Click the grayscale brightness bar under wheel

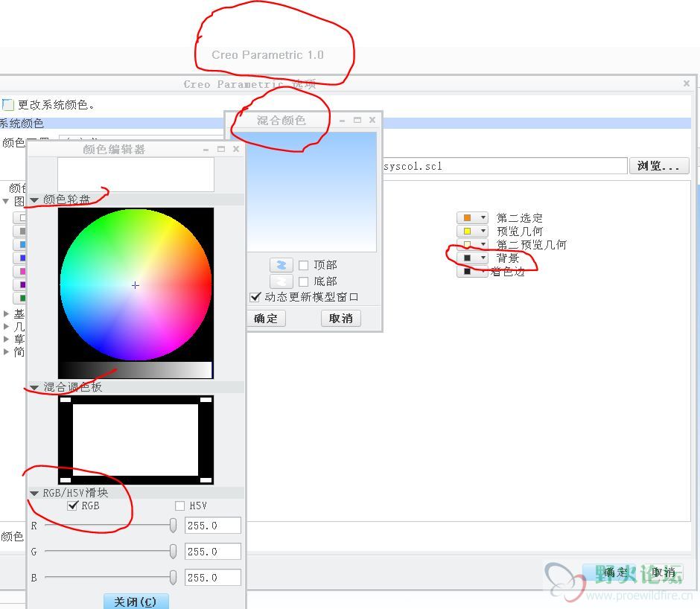[136, 370]
